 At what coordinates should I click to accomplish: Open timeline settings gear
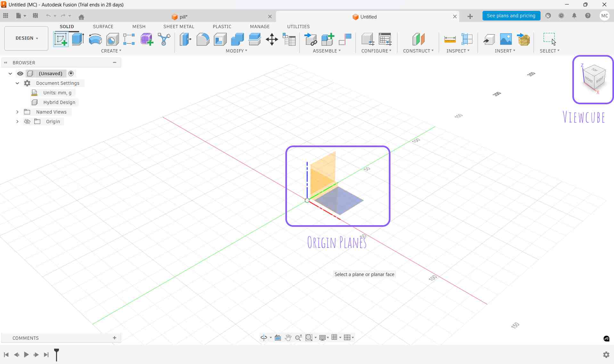tap(606, 354)
